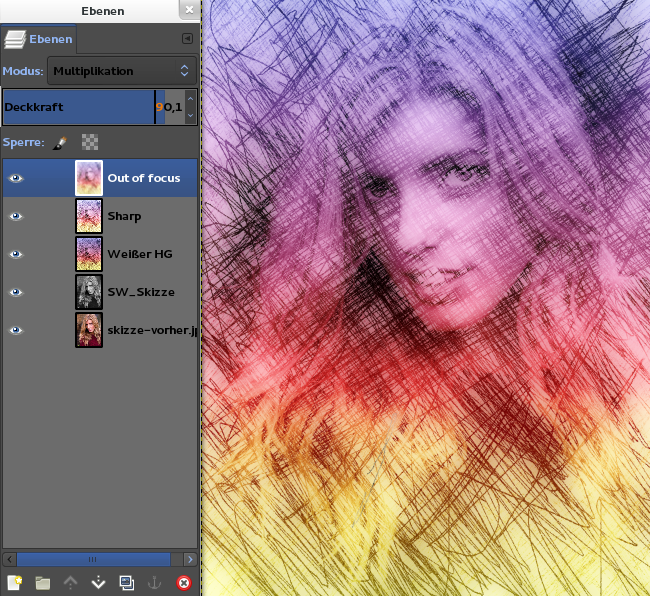Duplicate the selected layer
This screenshot has height=596, width=650.
126,583
